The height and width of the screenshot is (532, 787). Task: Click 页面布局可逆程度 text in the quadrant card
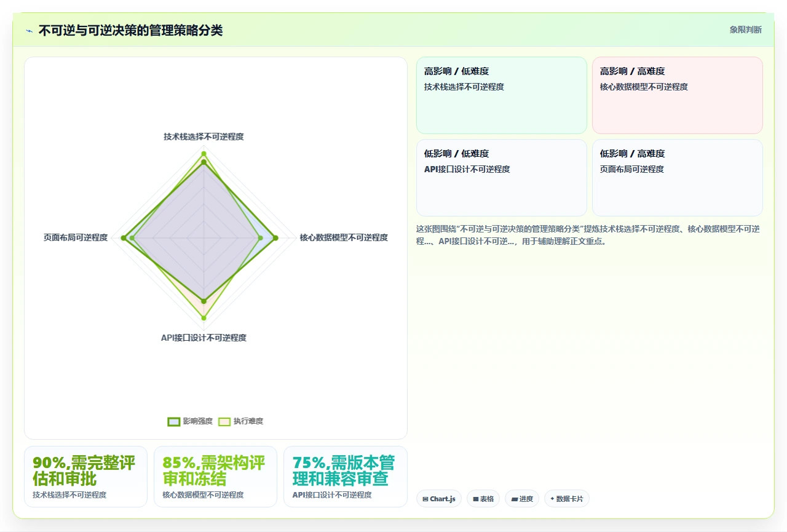(x=632, y=169)
